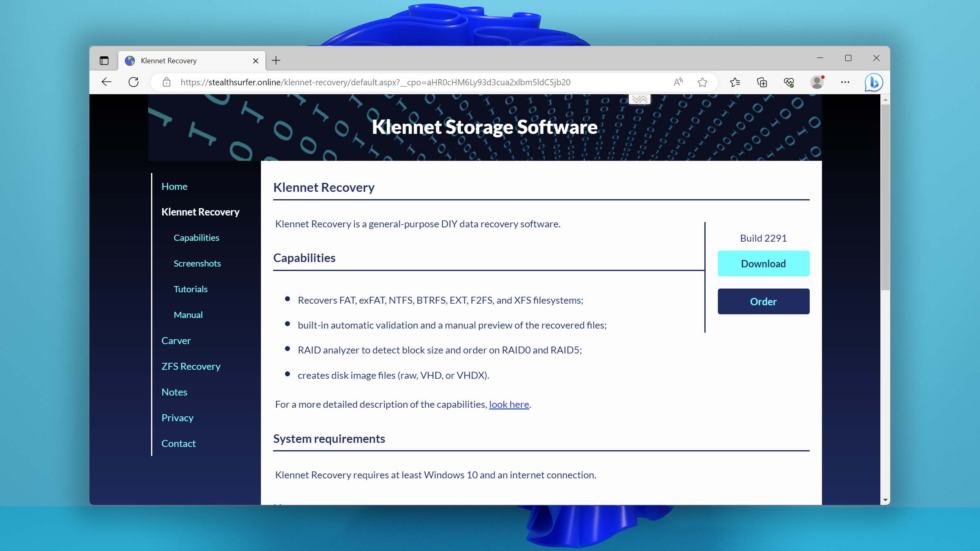This screenshot has width=980, height=551.
Task: Open the Favorites list icon
Action: 735,82
